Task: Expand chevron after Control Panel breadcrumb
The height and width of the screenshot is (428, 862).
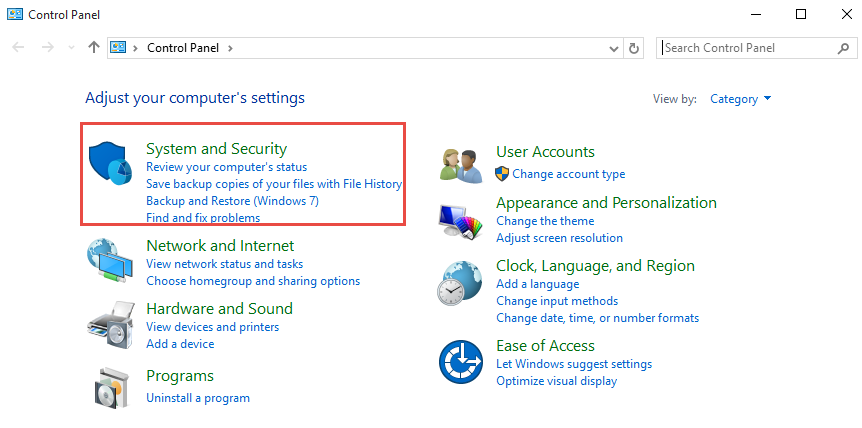Action: tap(230, 48)
